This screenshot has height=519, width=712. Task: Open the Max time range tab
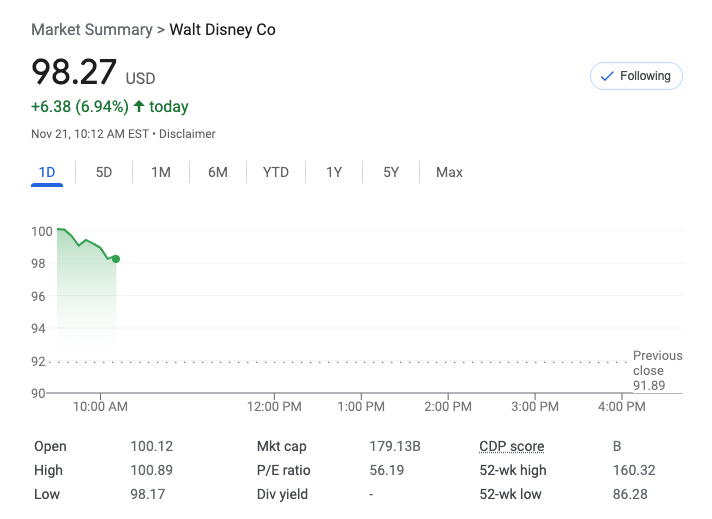[449, 173]
